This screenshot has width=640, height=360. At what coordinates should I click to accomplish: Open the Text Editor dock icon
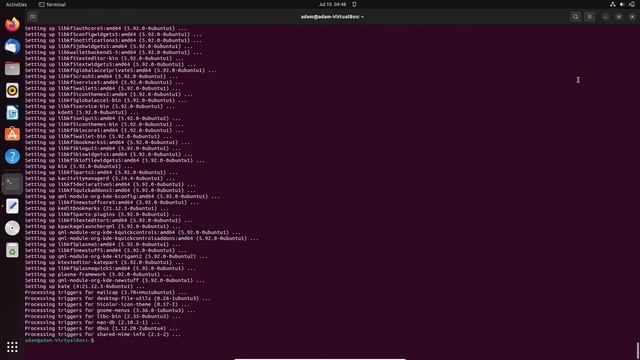click(x=12, y=206)
